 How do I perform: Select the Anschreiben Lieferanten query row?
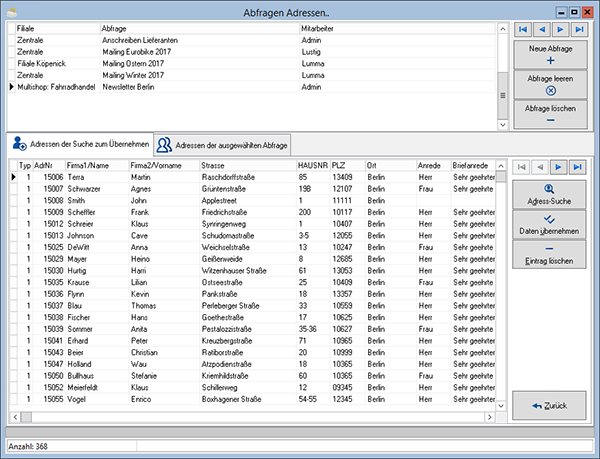click(x=252, y=40)
